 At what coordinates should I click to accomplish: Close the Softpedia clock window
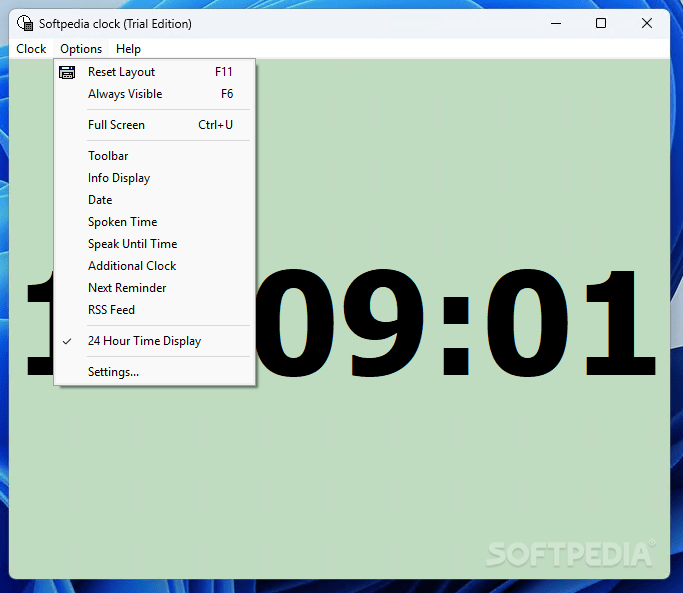(x=647, y=24)
